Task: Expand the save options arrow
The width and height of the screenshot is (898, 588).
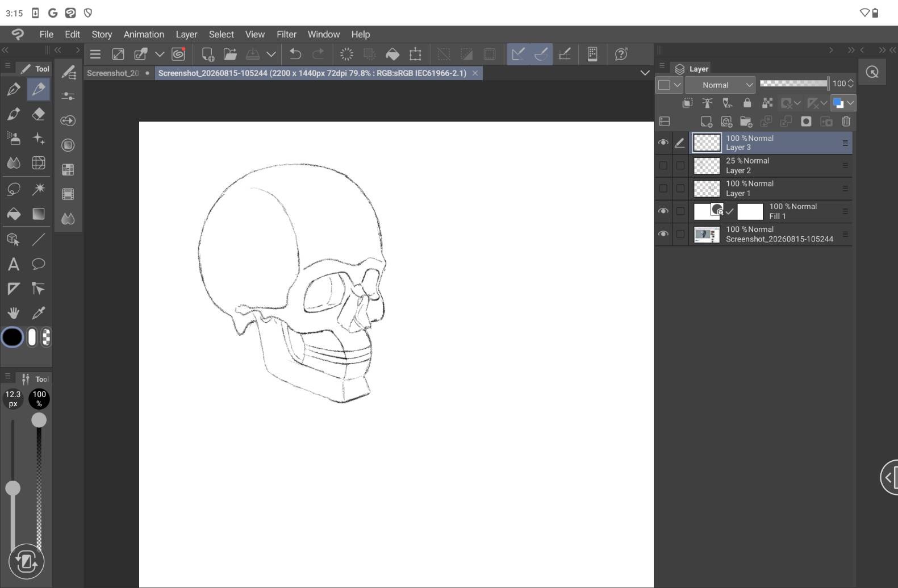Action: [272, 55]
